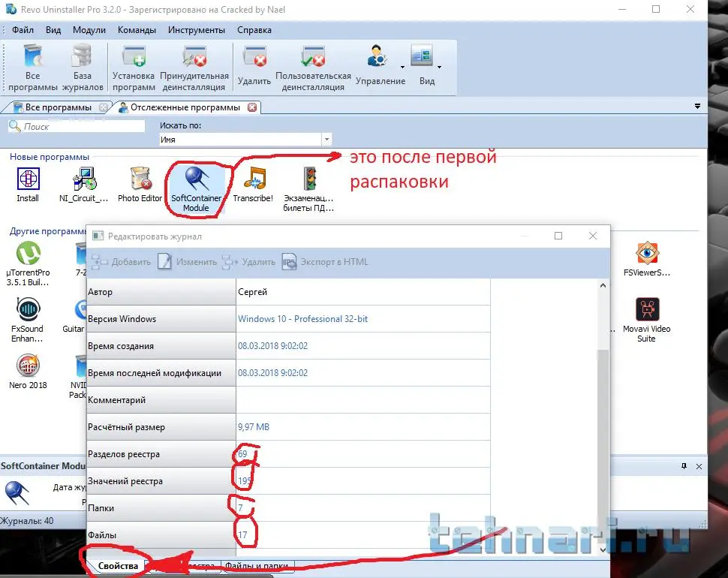Select the Transcribe! program icon

(253, 185)
